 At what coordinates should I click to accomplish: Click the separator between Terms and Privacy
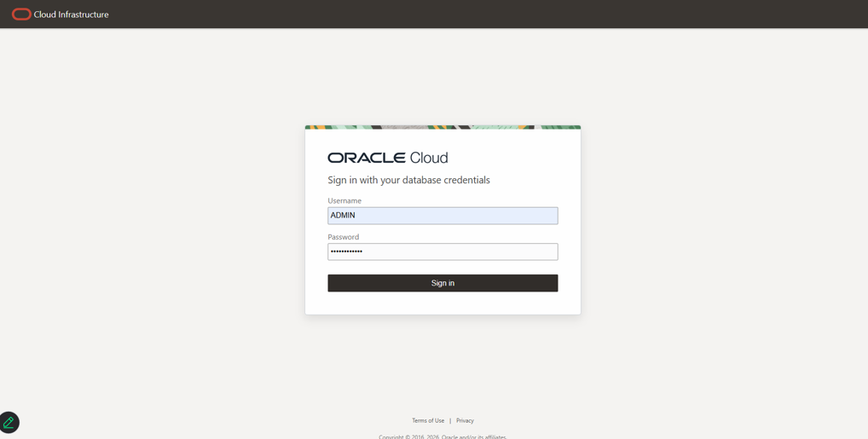tap(450, 420)
